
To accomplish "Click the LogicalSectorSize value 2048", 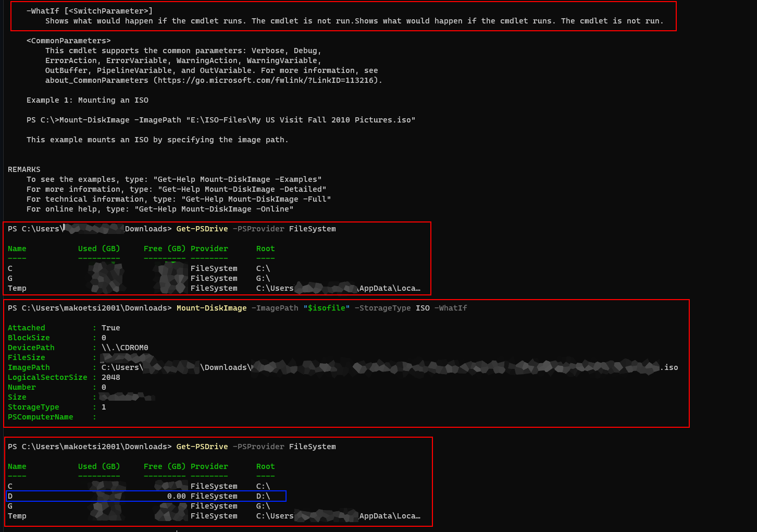I will click(x=111, y=377).
